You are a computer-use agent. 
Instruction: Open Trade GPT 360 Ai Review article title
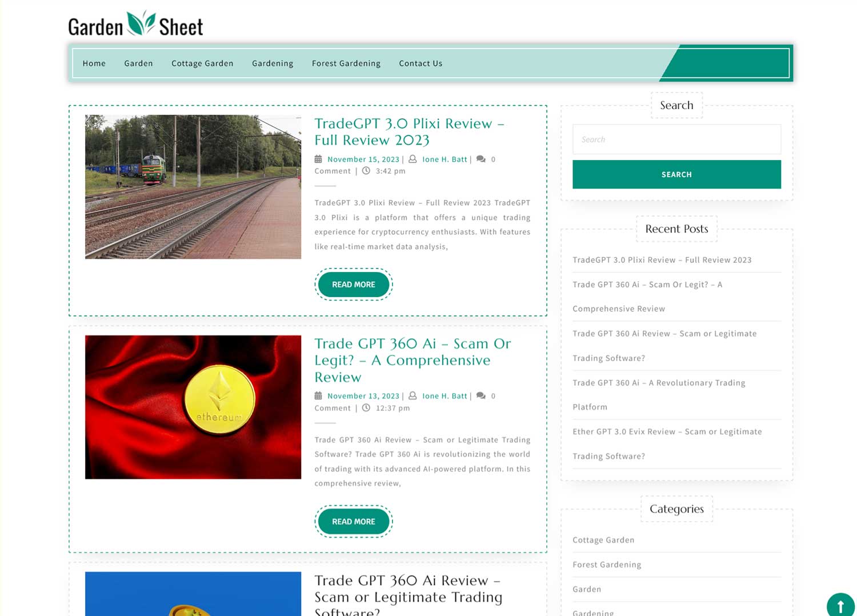click(409, 595)
